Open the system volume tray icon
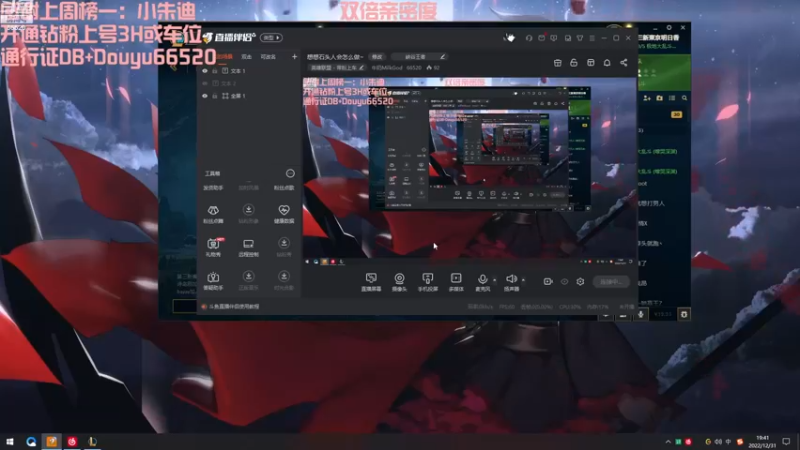Image resolution: width=800 pixels, height=450 pixels. [718, 442]
